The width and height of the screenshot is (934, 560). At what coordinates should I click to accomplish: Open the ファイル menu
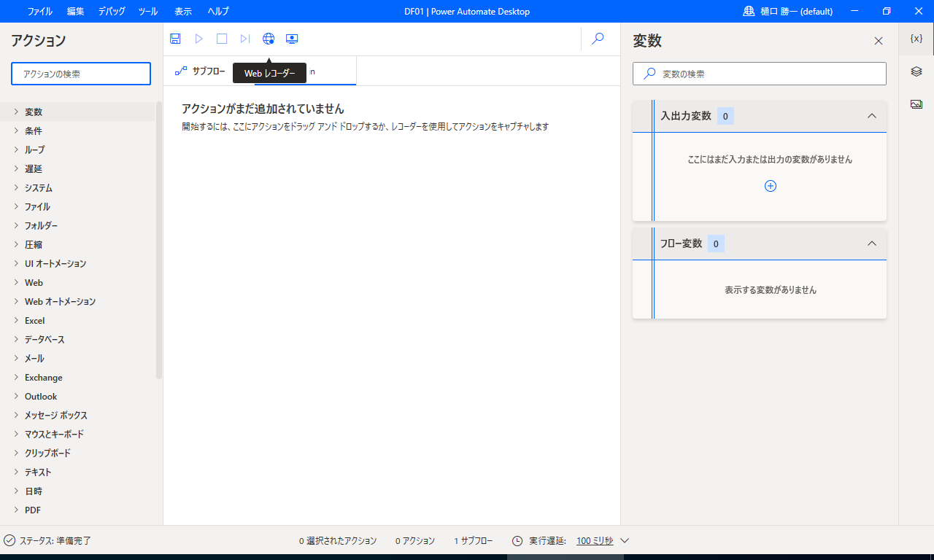pyautogui.click(x=39, y=11)
